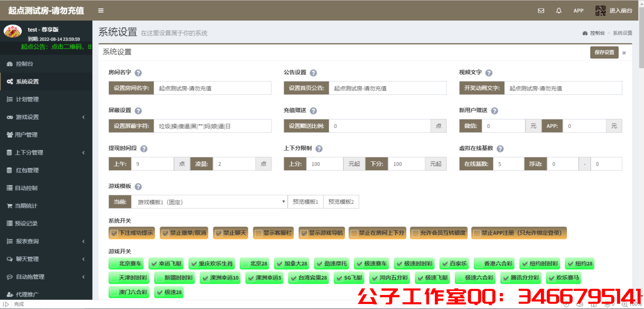Click the help icon next to 虚拟在线基数

[x=500, y=149]
